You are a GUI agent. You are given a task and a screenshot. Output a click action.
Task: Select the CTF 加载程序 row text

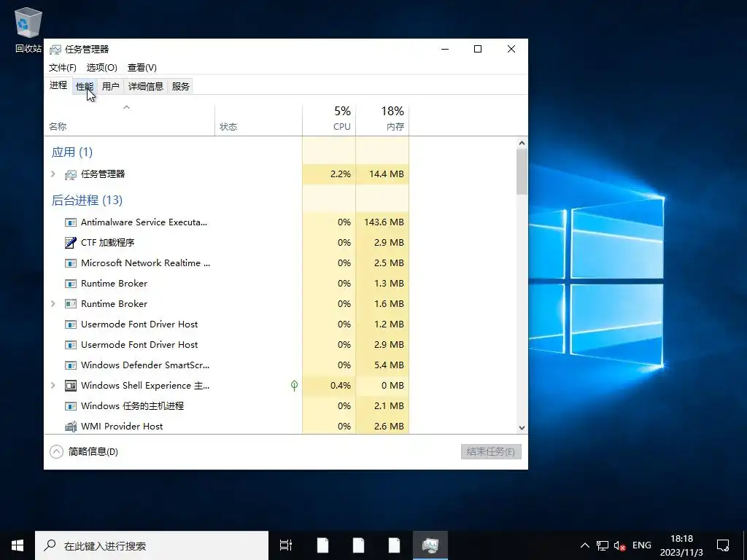(x=108, y=242)
